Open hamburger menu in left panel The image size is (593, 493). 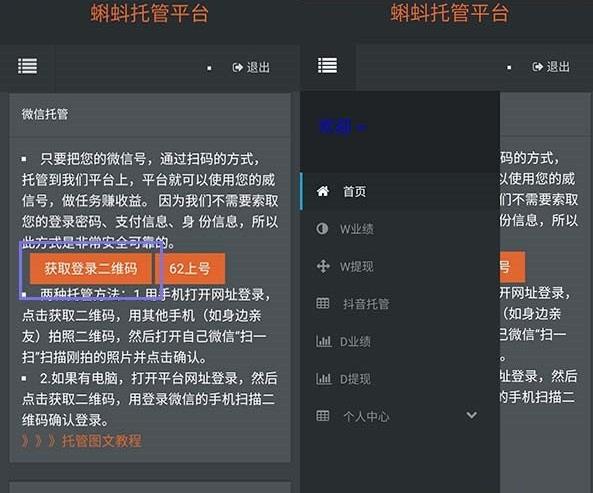coord(28,66)
